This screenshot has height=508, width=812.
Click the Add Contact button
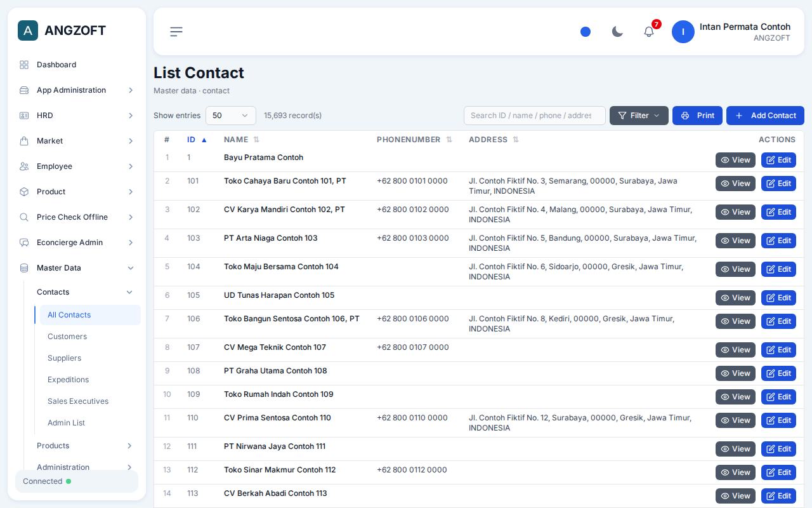tap(765, 116)
